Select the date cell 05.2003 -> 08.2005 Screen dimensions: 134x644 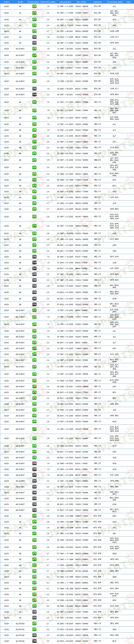65,641
